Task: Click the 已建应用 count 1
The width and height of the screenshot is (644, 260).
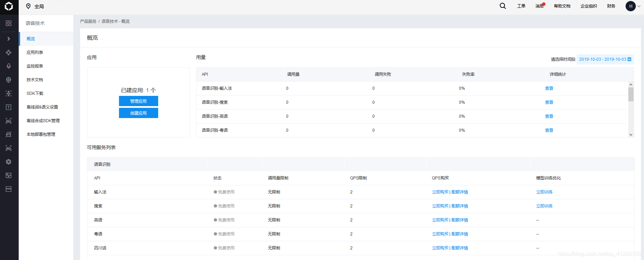Action: (147, 90)
